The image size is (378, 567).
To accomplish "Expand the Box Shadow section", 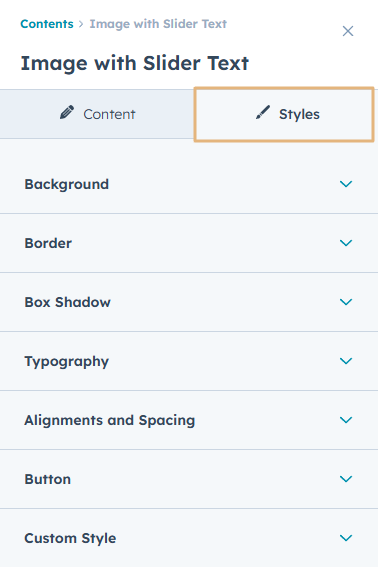I will click(189, 302).
